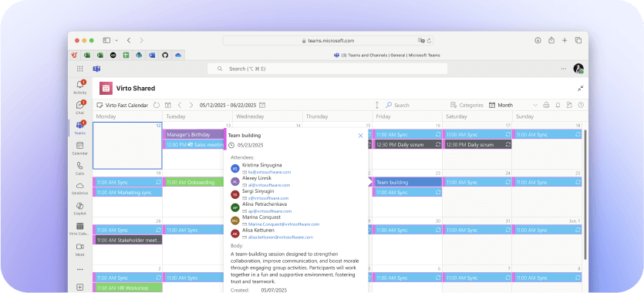Click the Safari downloads icon
The image size is (644, 293).
click(538, 40)
